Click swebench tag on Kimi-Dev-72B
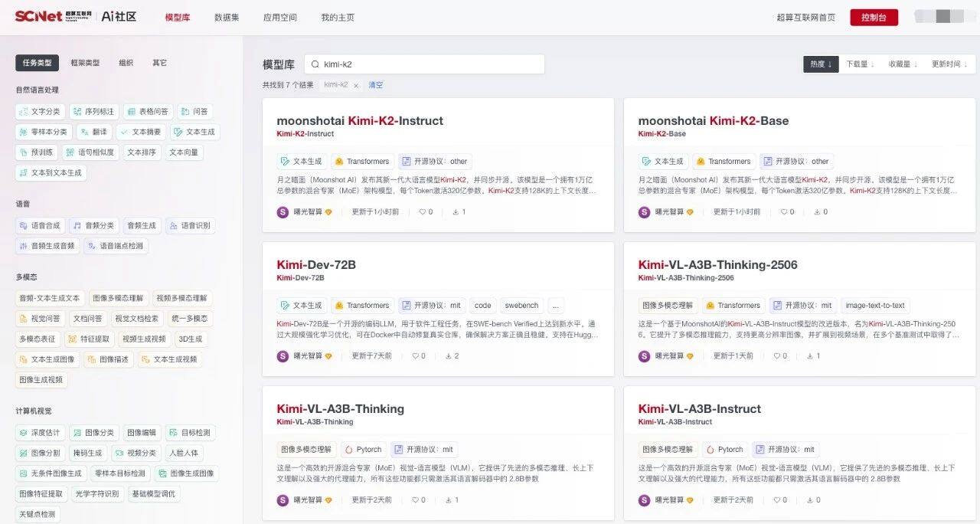This screenshot has height=524, width=980. [x=521, y=305]
